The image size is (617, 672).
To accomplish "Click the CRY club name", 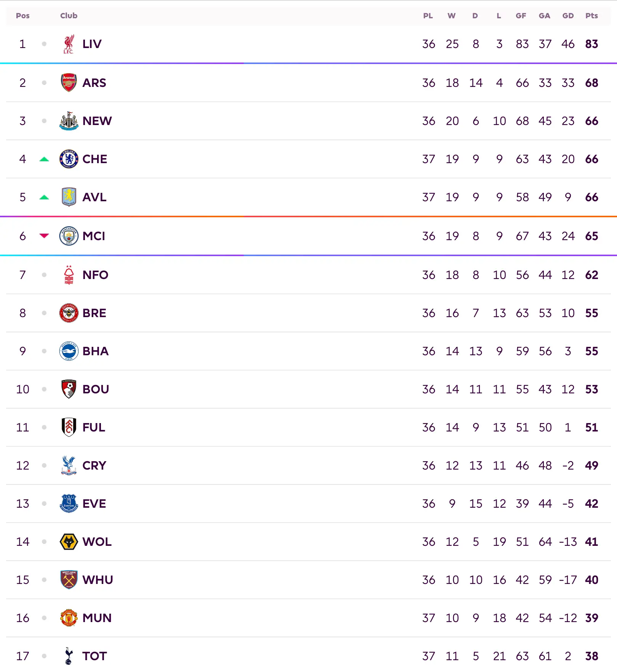I will coord(94,465).
